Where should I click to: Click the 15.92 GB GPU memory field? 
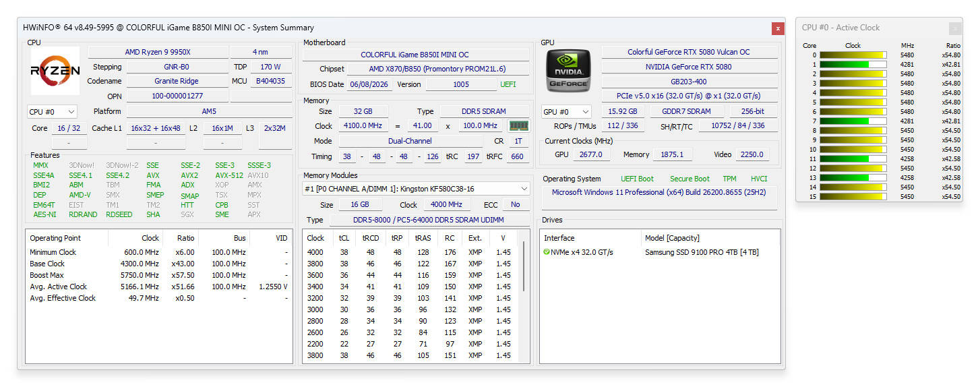(x=623, y=111)
